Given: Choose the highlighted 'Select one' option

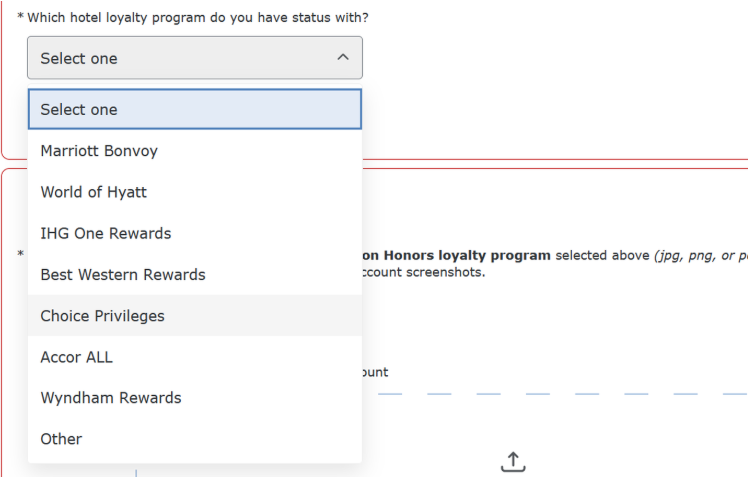Looking at the screenshot, I should click(x=195, y=109).
